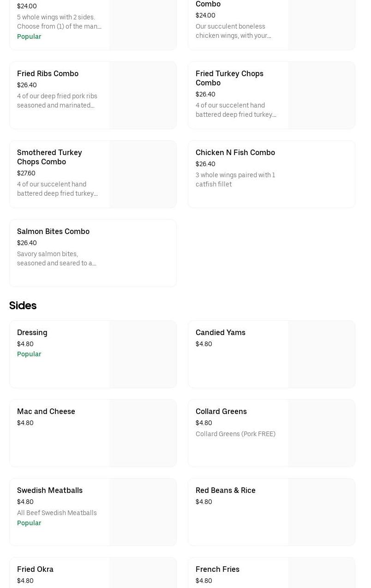
Task: Click the Fried Ribs Combo image placeholder
Action: click(x=143, y=96)
